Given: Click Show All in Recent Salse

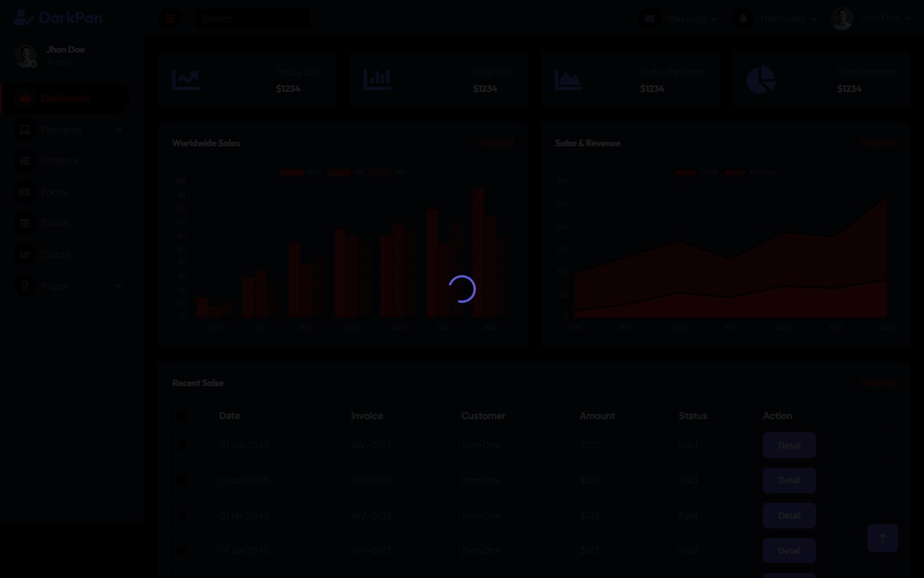Looking at the screenshot, I should click(878, 383).
